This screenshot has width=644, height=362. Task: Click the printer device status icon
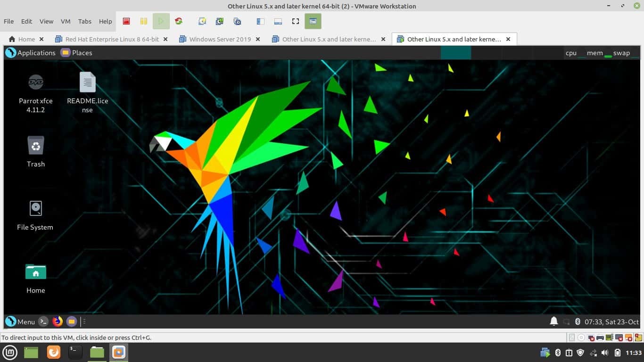(600, 337)
